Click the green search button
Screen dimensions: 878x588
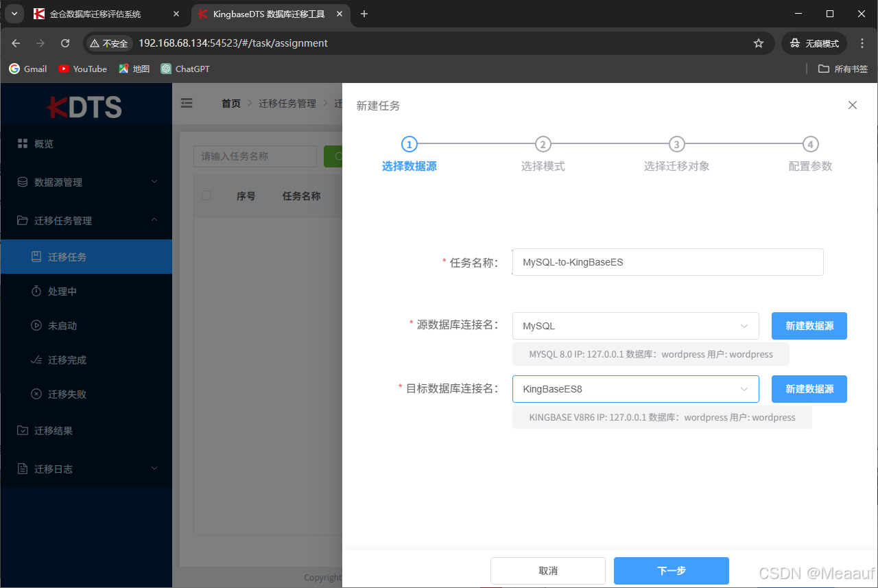pyautogui.click(x=333, y=156)
